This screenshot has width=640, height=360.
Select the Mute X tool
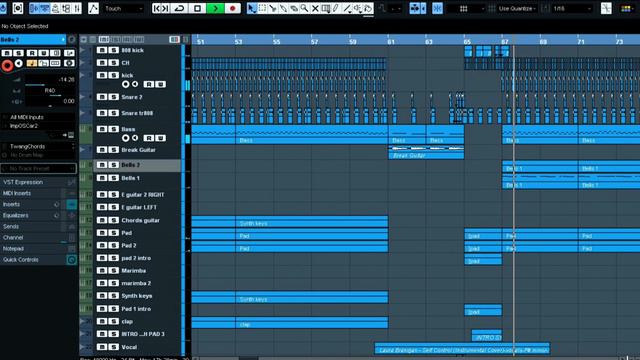315,8
